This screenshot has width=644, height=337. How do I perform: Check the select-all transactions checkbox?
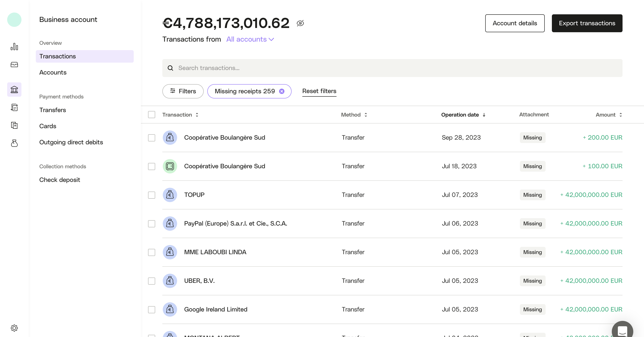click(152, 115)
